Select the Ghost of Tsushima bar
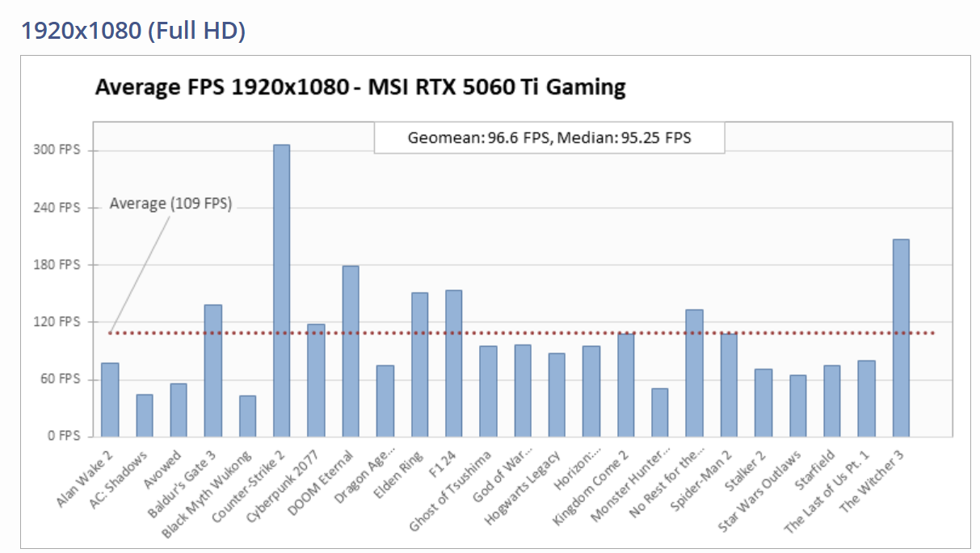Screen dimensions: 980x553 coord(488,391)
